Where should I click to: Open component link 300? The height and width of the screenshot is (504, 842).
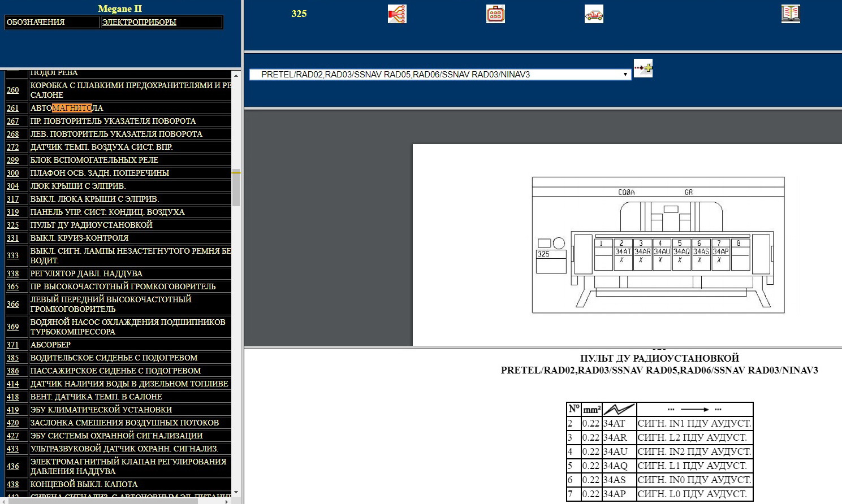13,173
